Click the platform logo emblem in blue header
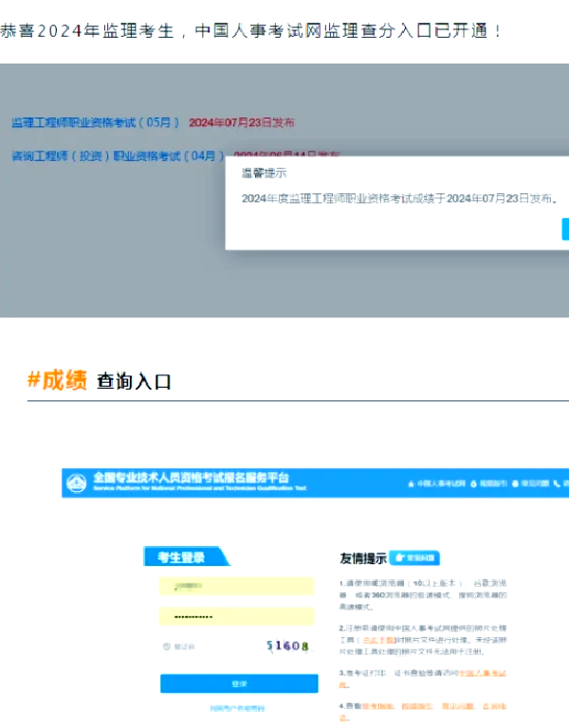 point(76,482)
